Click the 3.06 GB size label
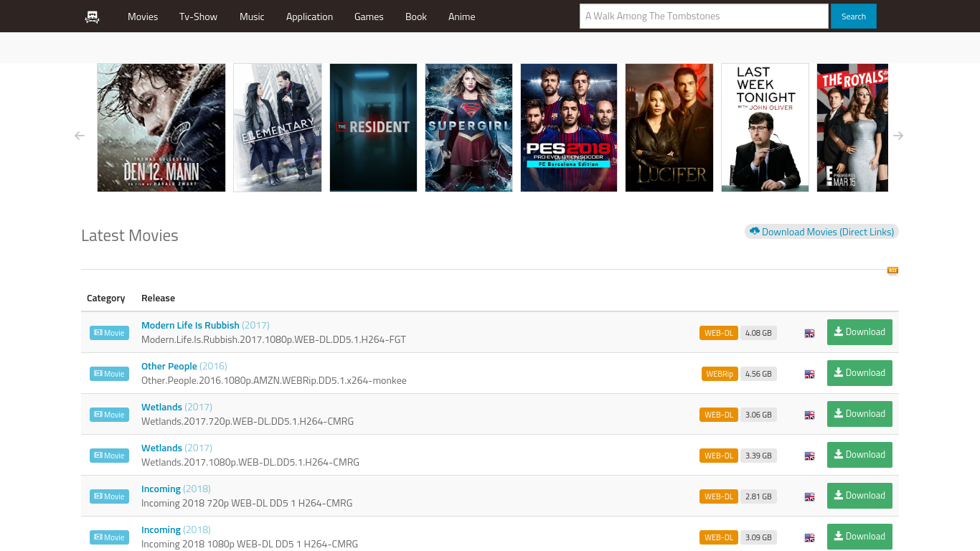This screenshot has width=980, height=551. click(x=758, y=415)
